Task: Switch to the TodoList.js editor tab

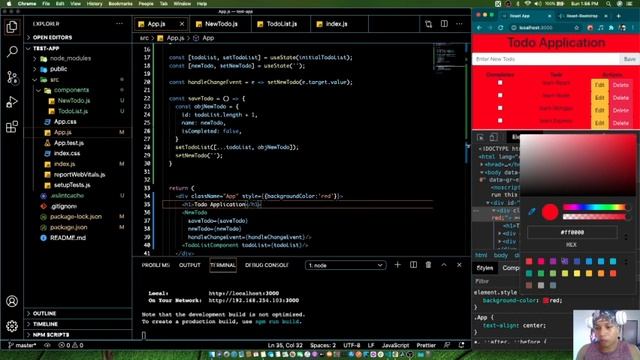Action: tap(281, 24)
